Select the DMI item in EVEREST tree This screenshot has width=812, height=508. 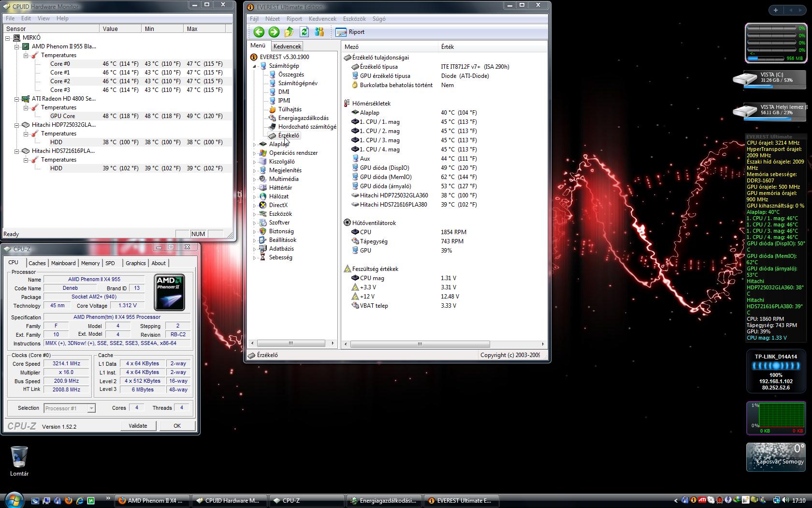pos(284,92)
